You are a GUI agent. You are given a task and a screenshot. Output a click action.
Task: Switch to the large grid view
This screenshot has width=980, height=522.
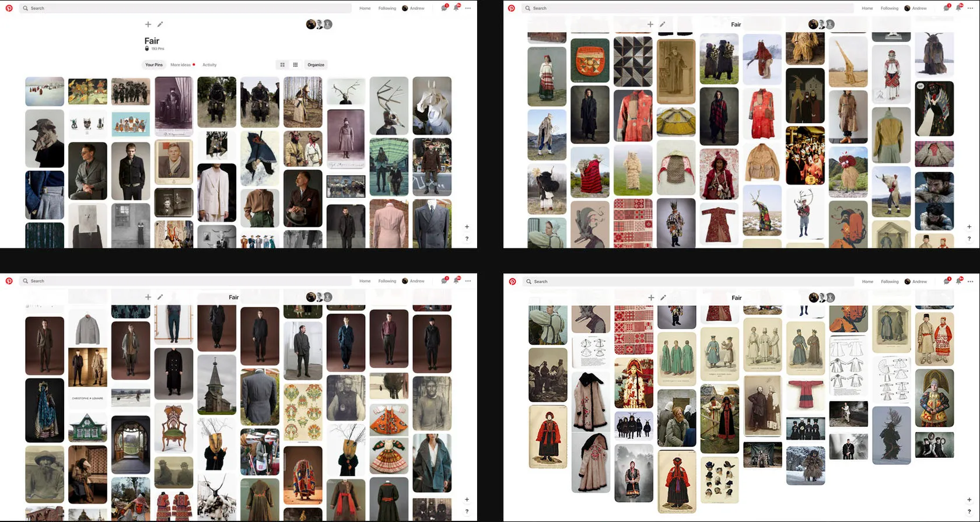pyautogui.click(x=282, y=65)
